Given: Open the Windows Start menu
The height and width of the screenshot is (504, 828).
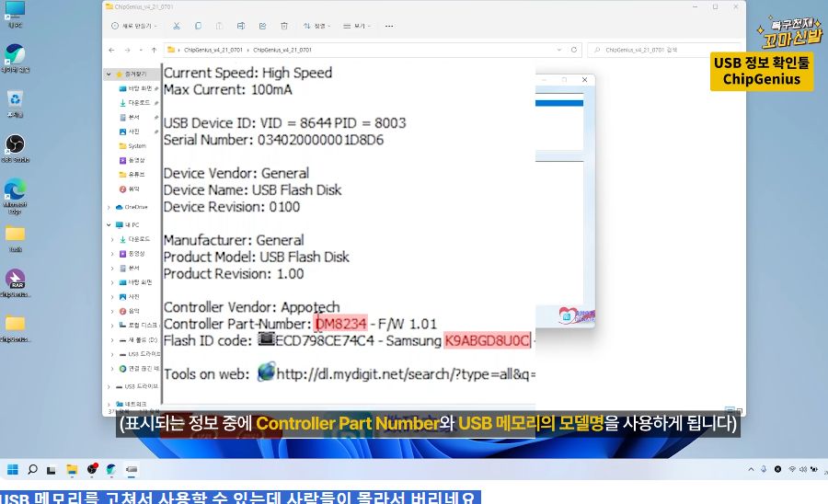Looking at the screenshot, I should coord(13,469).
